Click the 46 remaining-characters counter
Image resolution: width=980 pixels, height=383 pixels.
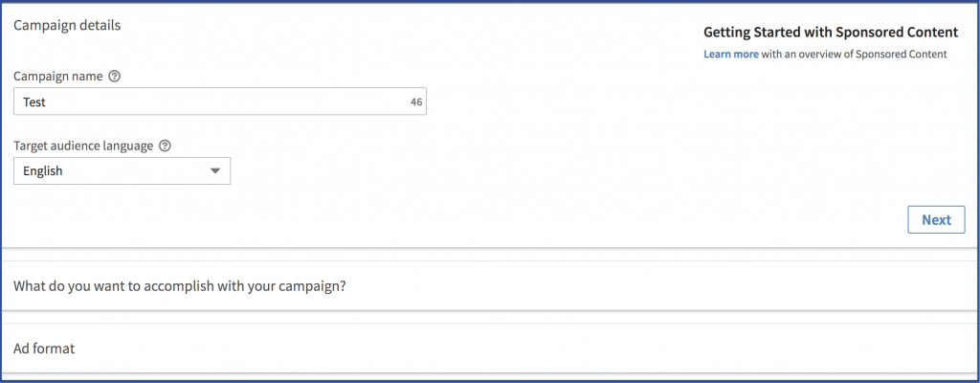tap(416, 102)
